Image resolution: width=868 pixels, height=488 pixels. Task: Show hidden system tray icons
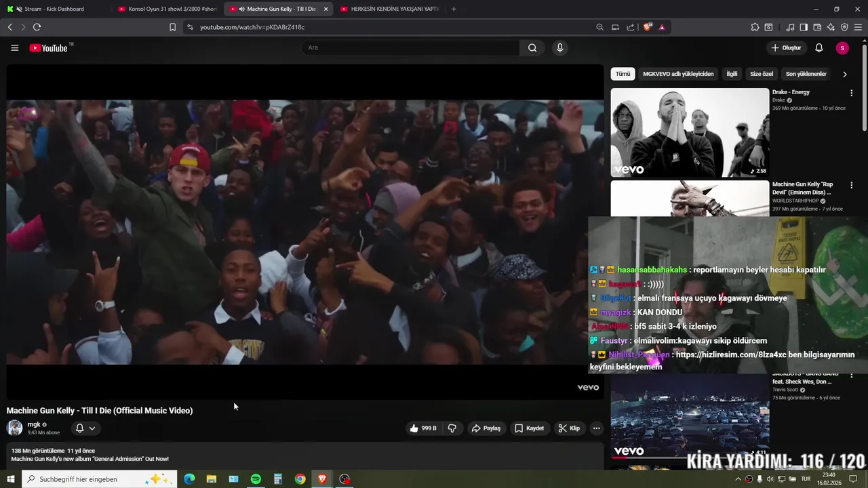(x=738, y=479)
